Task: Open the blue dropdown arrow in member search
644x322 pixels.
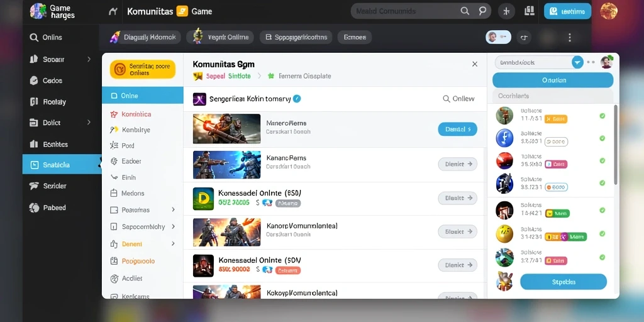Action: tap(577, 62)
